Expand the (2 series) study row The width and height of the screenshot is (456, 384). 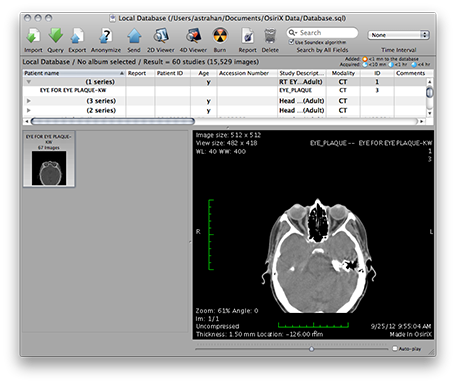(29, 110)
